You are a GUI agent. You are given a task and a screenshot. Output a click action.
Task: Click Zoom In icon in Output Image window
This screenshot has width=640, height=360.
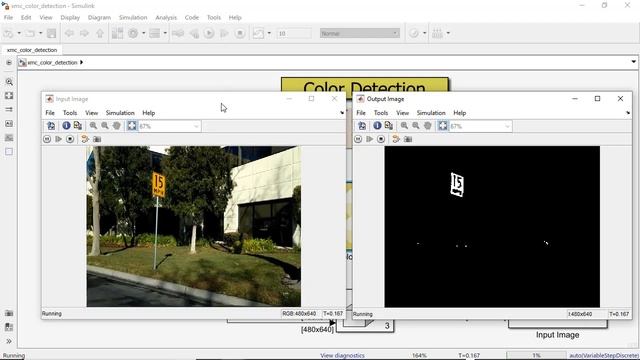(x=404, y=126)
